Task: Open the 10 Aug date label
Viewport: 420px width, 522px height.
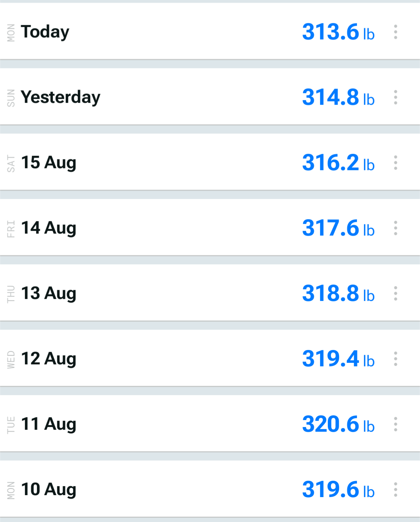Action: (x=49, y=490)
